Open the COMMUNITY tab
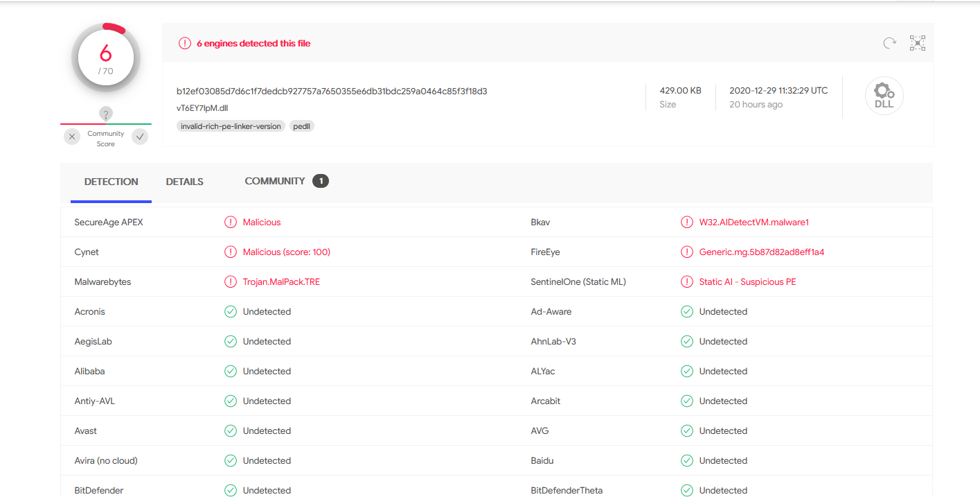Screen dimensions: 980x497 click(275, 181)
